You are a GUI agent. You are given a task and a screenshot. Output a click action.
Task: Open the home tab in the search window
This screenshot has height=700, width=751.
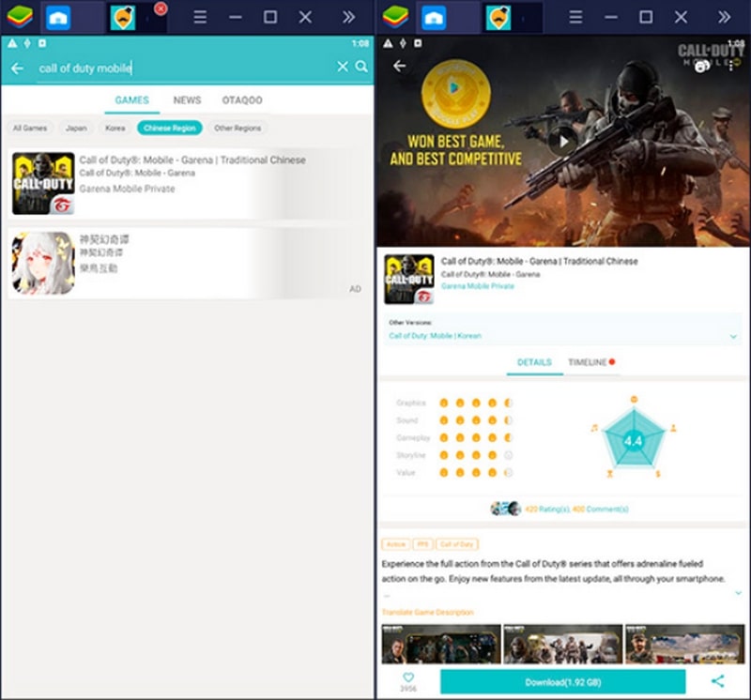coord(58,18)
